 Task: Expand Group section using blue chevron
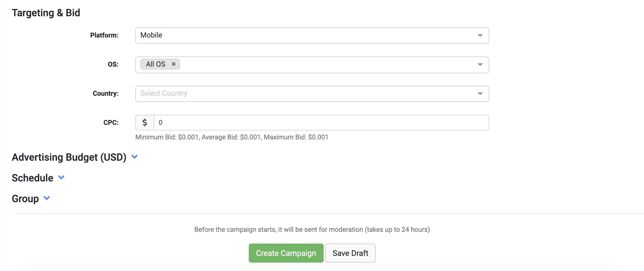(x=47, y=198)
